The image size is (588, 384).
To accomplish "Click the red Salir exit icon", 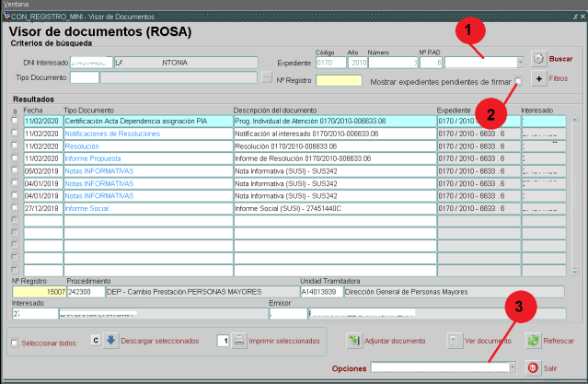I will (x=533, y=367).
